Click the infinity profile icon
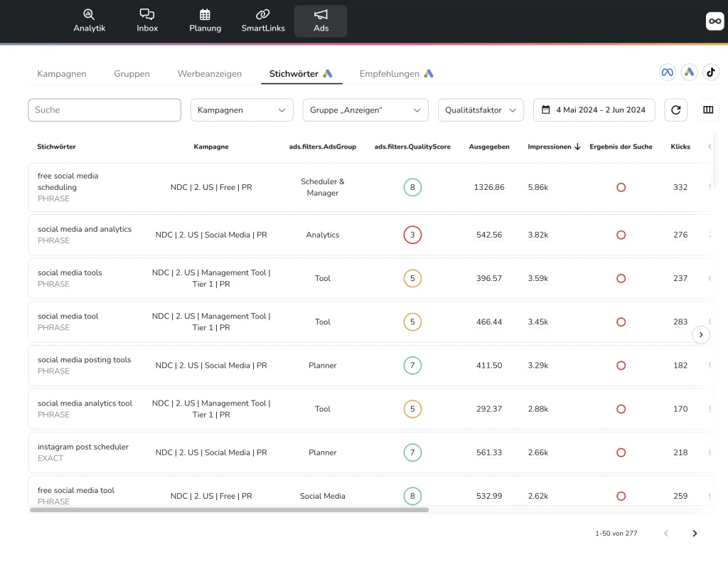This screenshot has height=562, width=728. coord(714,21)
